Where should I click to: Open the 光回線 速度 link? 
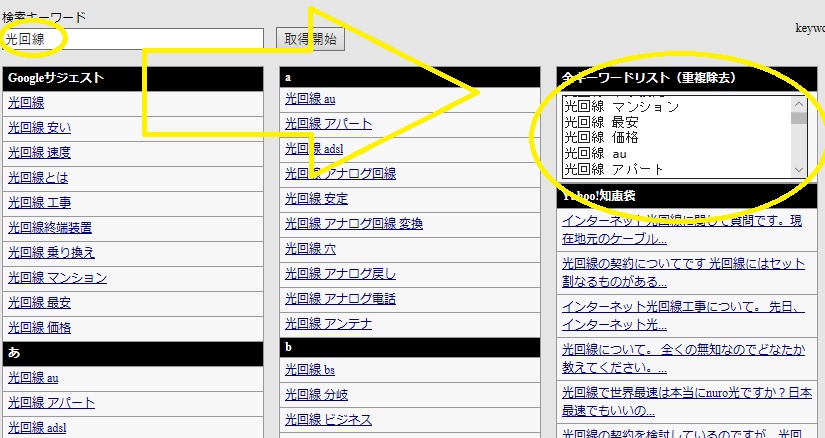39,153
